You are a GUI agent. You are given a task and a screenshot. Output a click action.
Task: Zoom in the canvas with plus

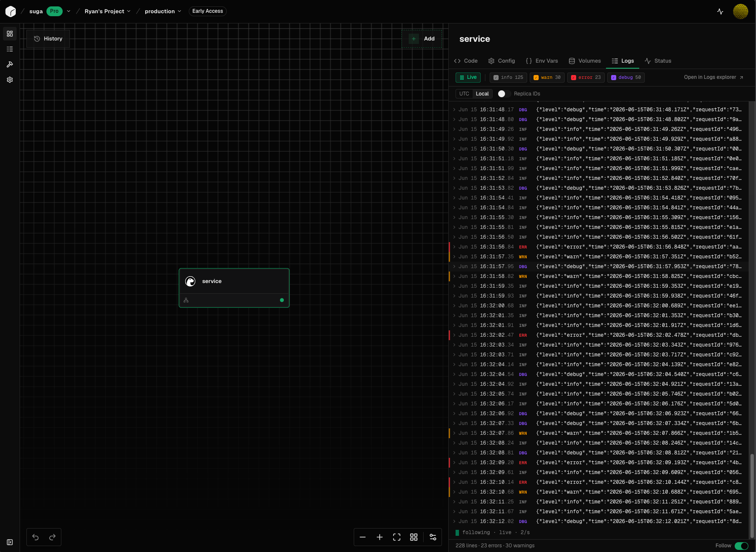380,537
